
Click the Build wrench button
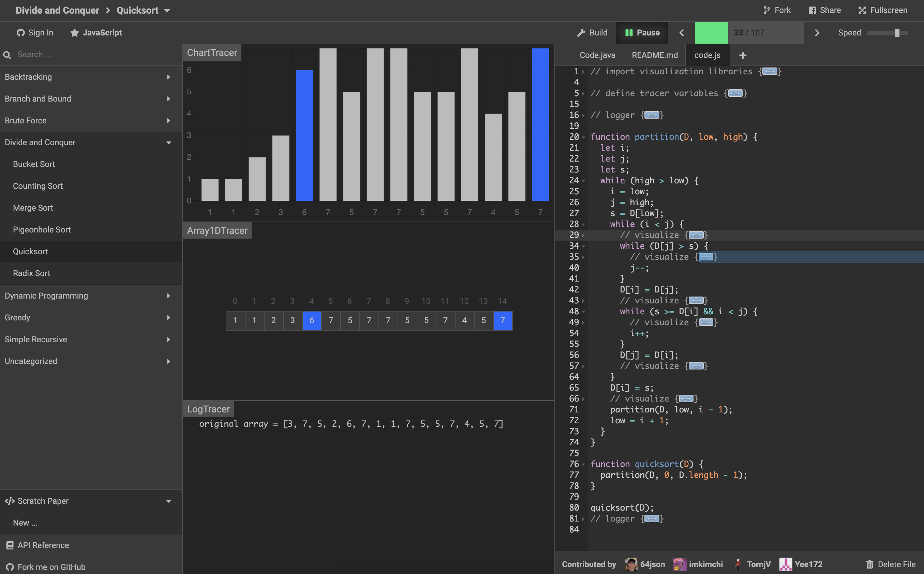click(x=592, y=33)
